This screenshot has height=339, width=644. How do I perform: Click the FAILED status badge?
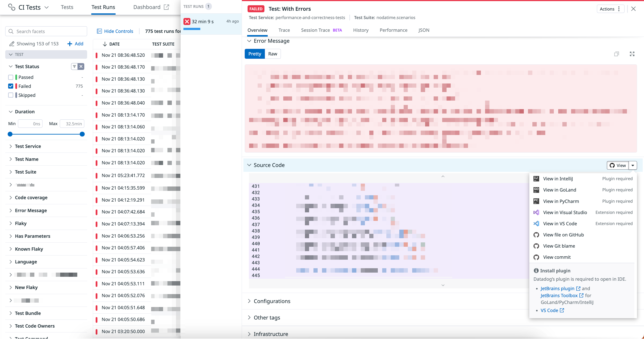(x=256, y=9)
